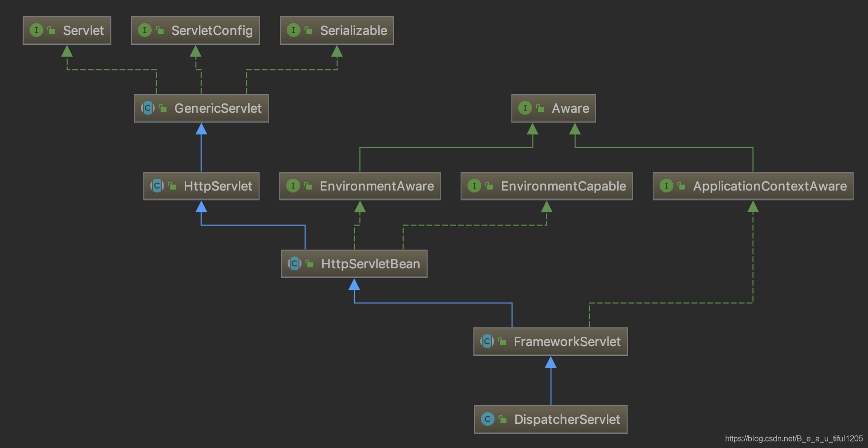Click the public visibility lock icon on Aware
Image resolution: width=868 pixels, height=448 pixels.
tap(540, 108)
